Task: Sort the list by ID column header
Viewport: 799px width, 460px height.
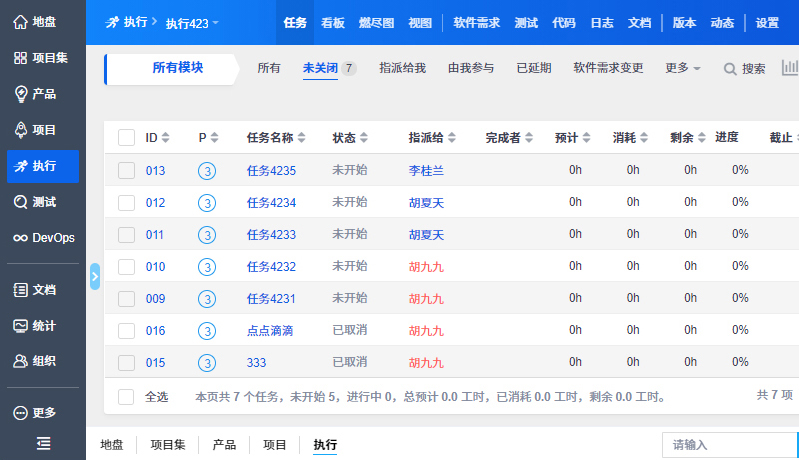Action: click(x=157, y=138)
